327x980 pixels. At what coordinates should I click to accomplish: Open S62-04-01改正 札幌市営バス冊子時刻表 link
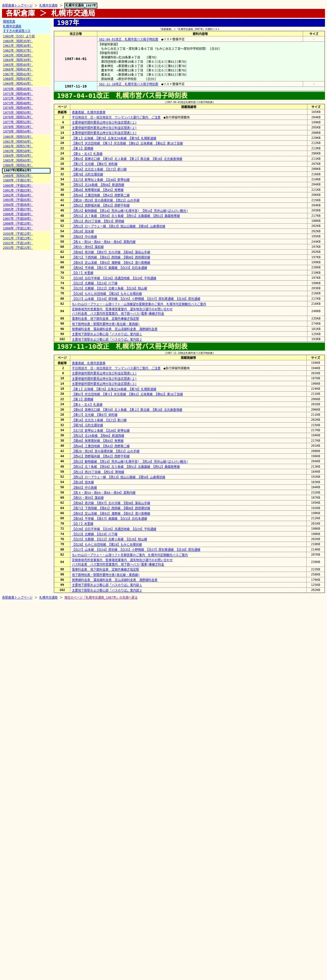pyautogui.click(x=129, y=39)
